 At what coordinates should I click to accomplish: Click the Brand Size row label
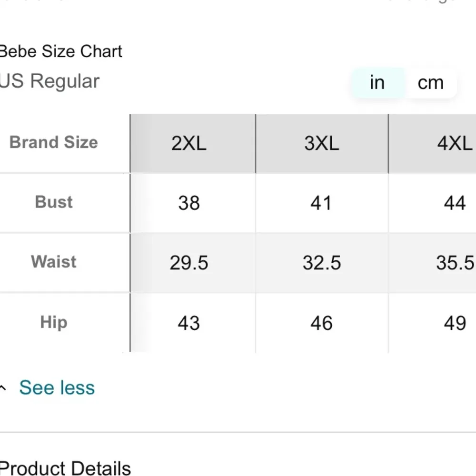click(x=54, y=142)
